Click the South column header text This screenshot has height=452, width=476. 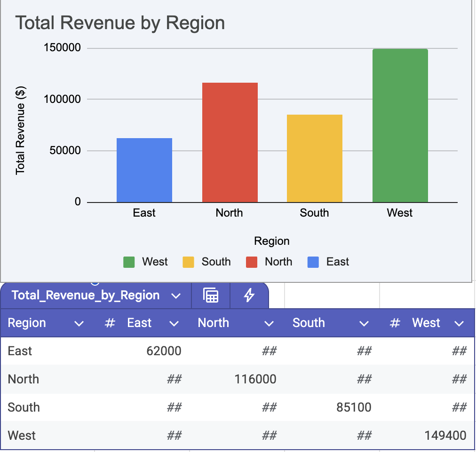[309, 323]
